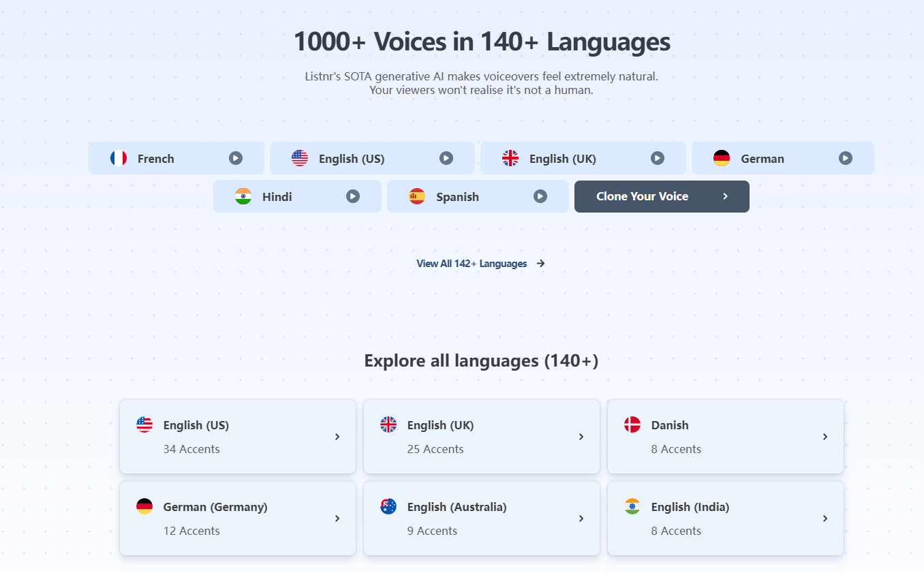924x573 pixels.
Task: Click the arrow in Clone Your Voice
Action: coord(726,196)
